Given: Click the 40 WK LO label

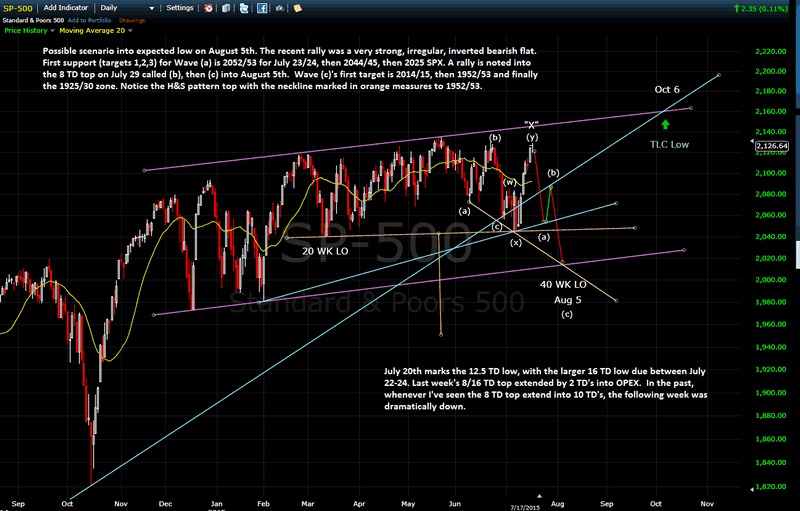Looking at the screenshot, I should (563, 285).
